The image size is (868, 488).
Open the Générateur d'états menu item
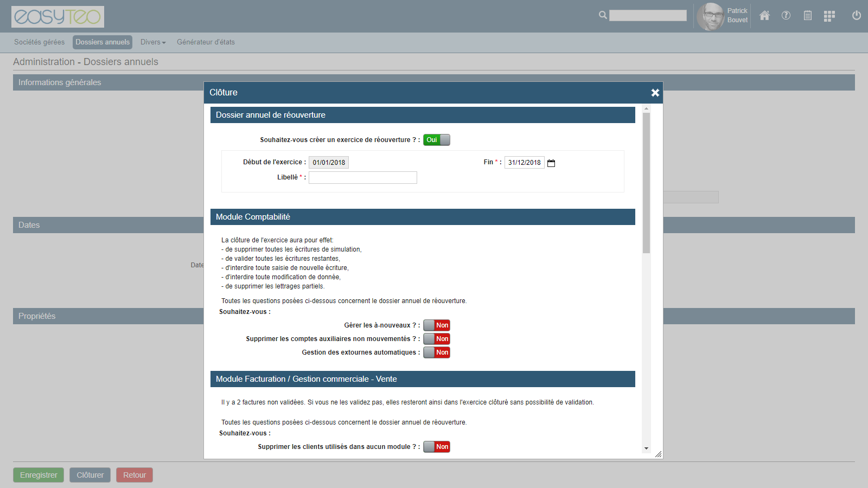click(x=206, y=42)
